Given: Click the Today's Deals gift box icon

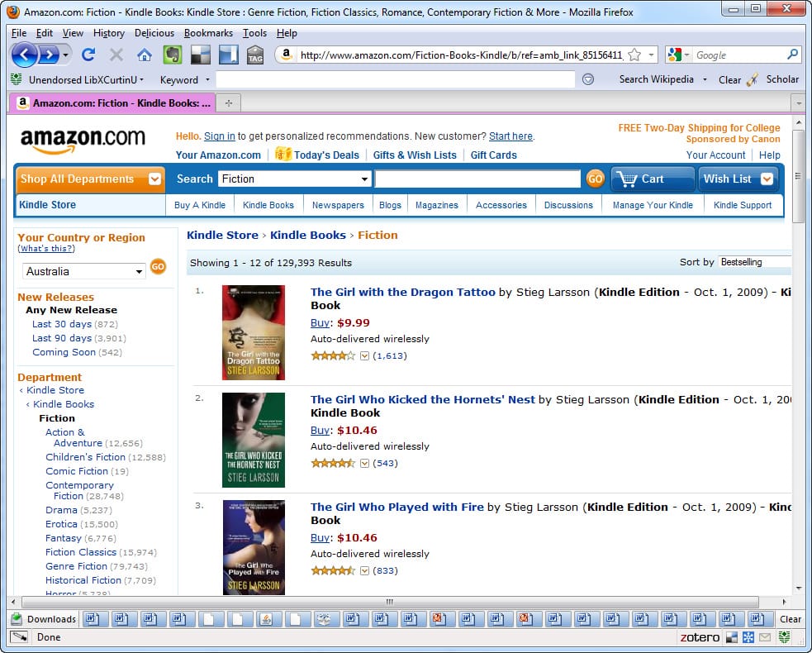Looking at the screenshot, I should tap(283, 154).
